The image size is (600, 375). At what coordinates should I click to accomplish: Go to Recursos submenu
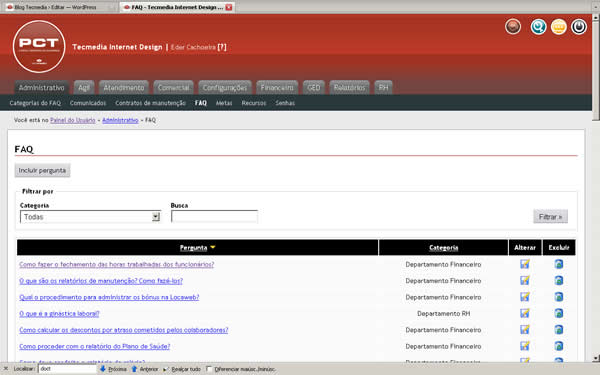254,103
